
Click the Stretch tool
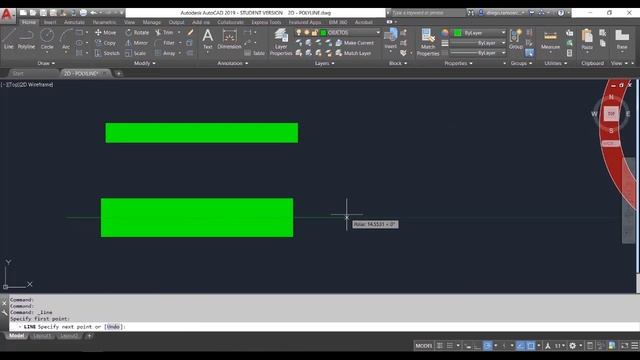(x=107, y=53)
